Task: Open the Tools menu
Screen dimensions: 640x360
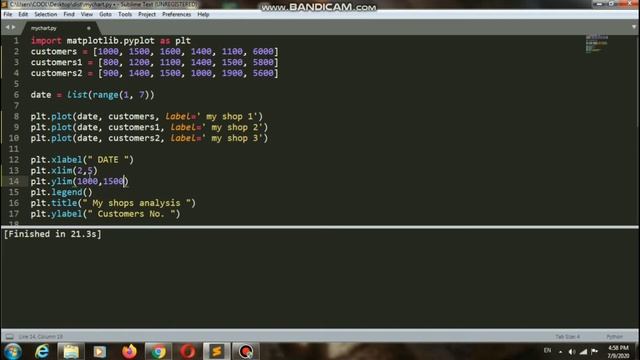Action: pos(125,14)
